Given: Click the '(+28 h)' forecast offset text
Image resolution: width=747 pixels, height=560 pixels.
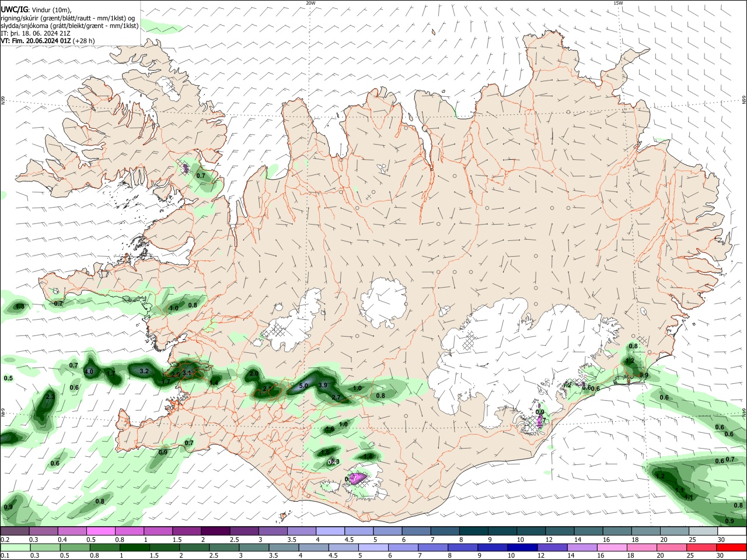Looking at the screenshot, I should coord(85,41).
